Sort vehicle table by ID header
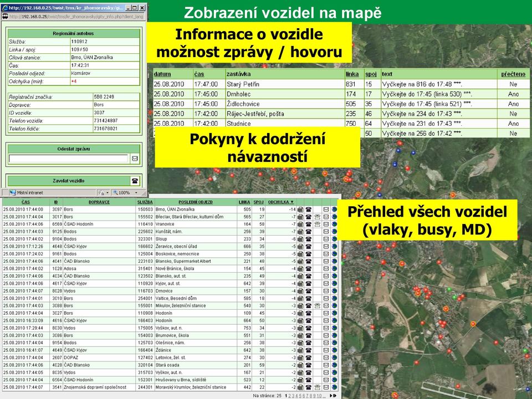This screenshot has height=399, width=532. pos(56,202)
